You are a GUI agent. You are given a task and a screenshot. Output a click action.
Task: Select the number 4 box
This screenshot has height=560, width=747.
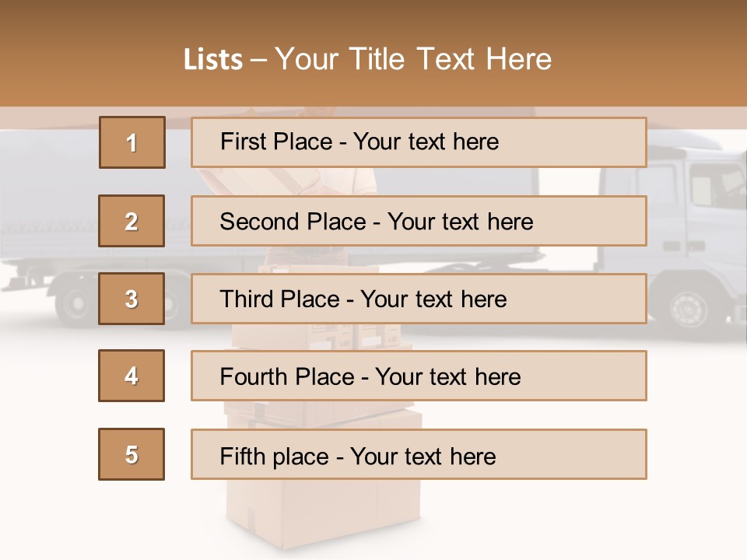(132, 376)
